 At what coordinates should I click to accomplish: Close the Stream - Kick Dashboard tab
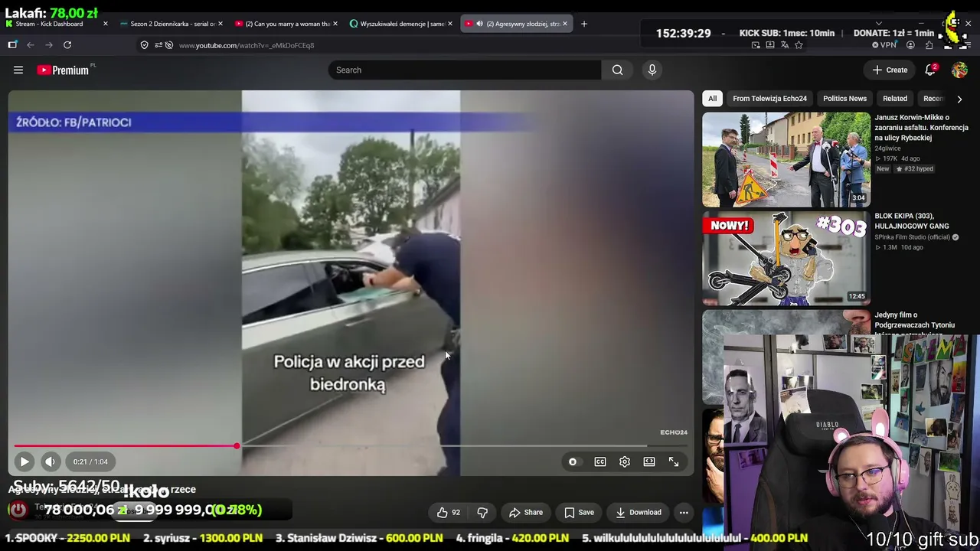point(106,24)
